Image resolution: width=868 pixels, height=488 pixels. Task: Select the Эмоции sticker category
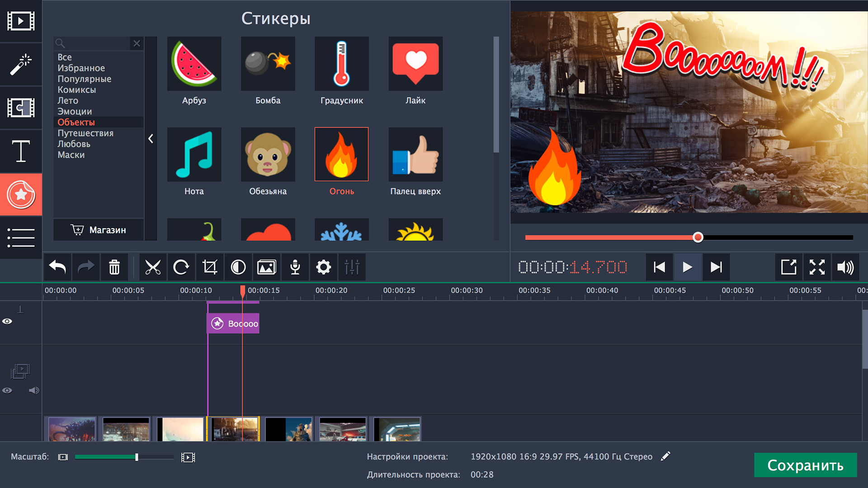point(75,111)
